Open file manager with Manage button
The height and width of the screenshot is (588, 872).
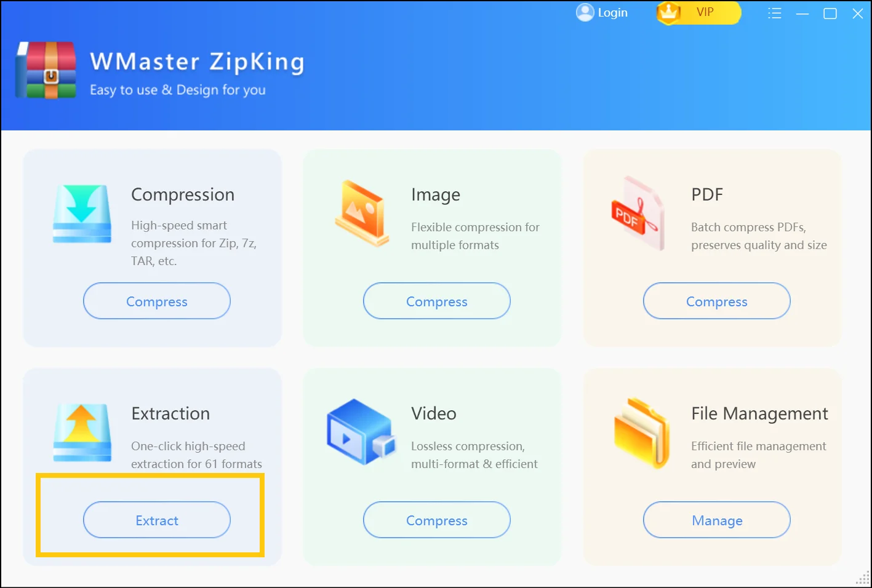point(717,520)
